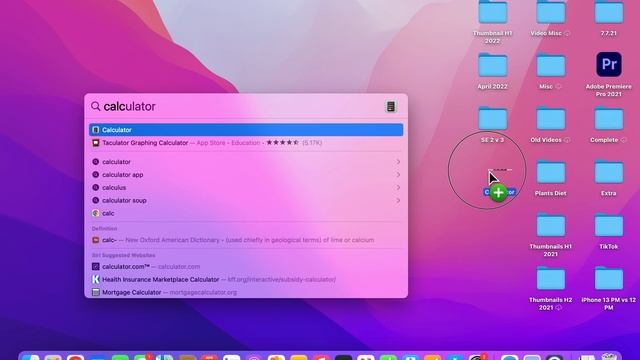
Task: Select the 'calc' suggestion row
Action: pos(246,213)
